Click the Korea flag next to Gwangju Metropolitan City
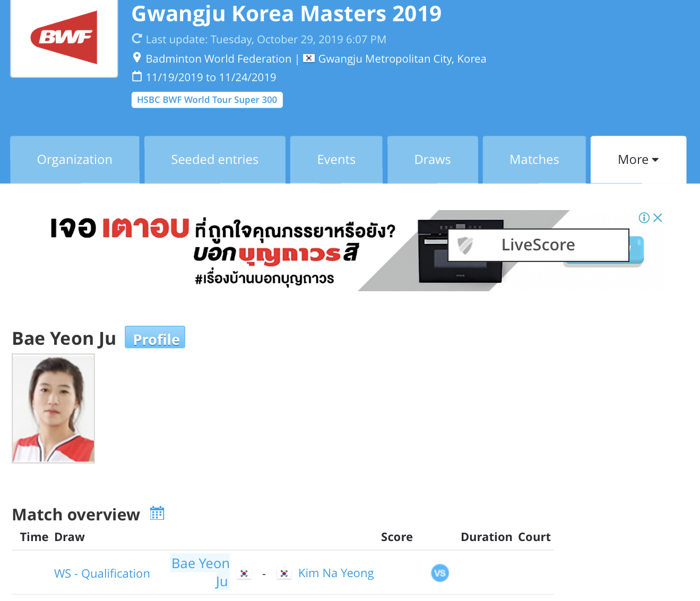The height and width of the screenshot is (601, 700). point(309,58)
